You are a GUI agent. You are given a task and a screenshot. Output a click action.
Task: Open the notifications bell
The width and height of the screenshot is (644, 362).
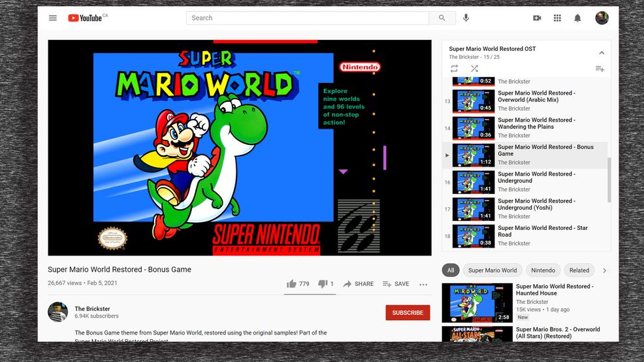(577, 18)
